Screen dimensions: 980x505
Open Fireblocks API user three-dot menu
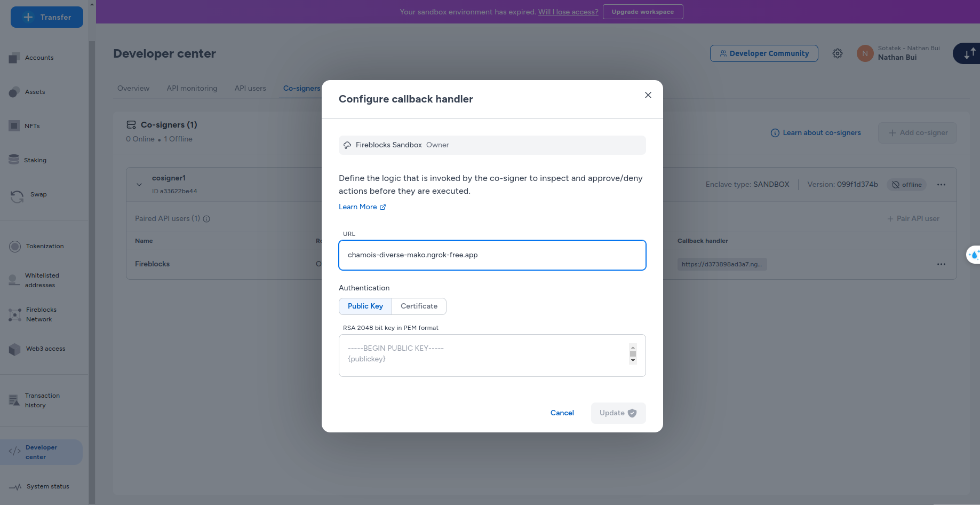(x=941, y=264)
